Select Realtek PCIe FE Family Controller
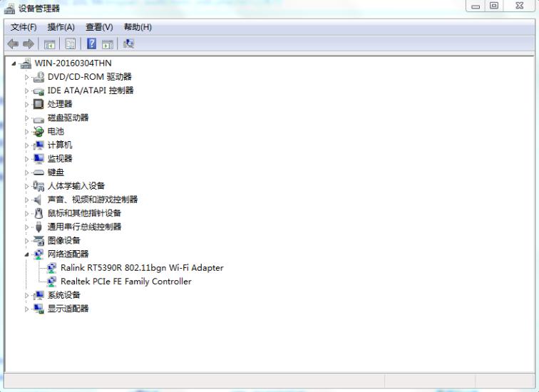Viewport: 539px width, 392px height. tap(125, 282)
